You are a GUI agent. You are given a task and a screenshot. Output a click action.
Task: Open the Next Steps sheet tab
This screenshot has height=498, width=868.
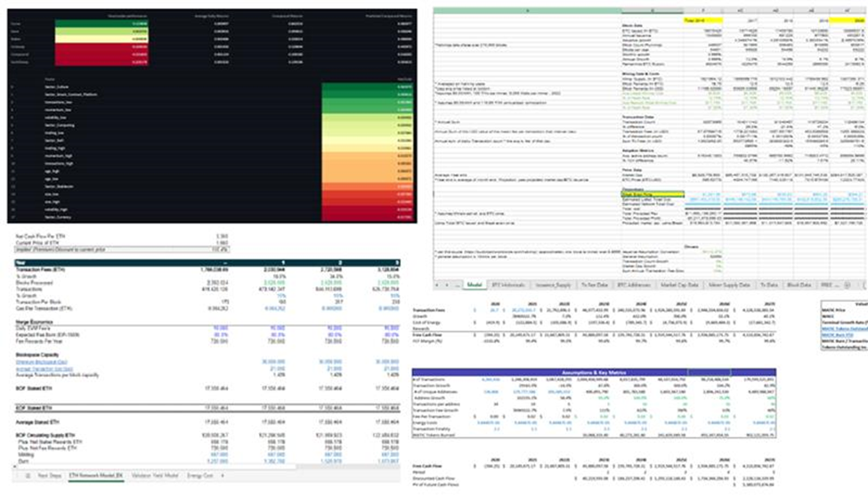tap(50, 476)
